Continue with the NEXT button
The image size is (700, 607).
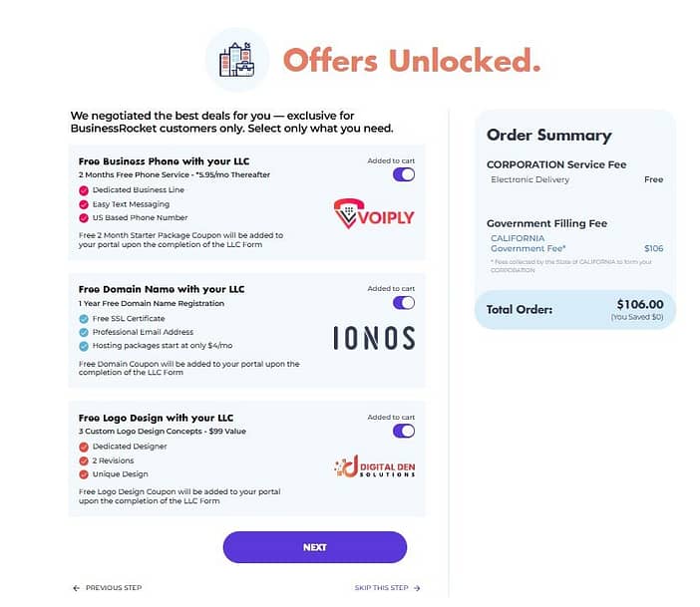pyautogui.click(x=315, y=547)
